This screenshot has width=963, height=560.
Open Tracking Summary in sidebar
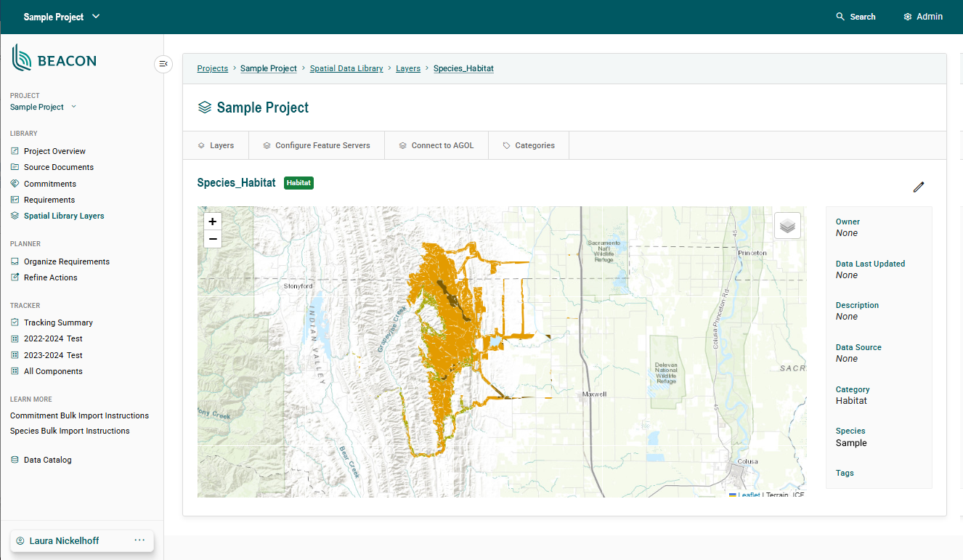pos(58,322)
